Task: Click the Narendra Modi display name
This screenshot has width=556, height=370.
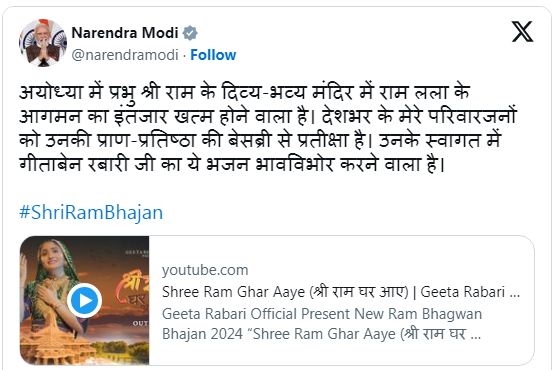Action: coord(125,33)
